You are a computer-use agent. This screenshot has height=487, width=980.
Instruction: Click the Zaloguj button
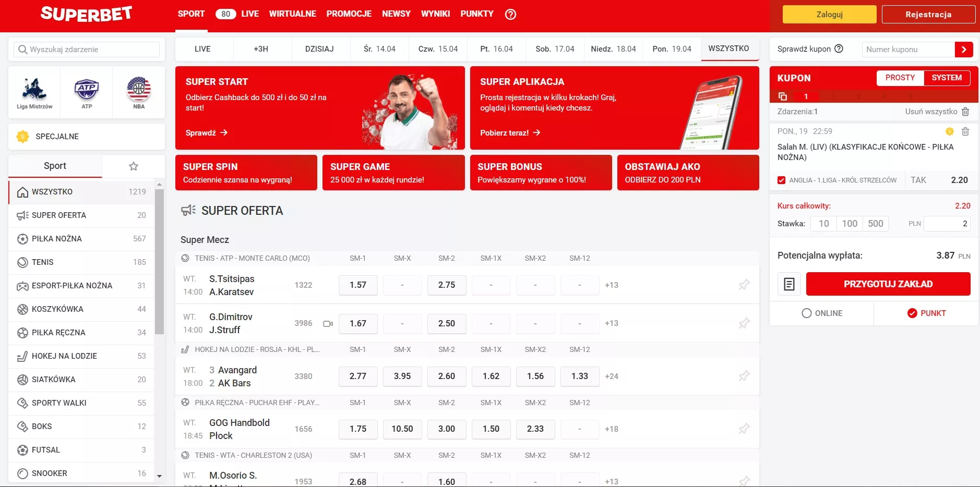(x=829, y=14)
